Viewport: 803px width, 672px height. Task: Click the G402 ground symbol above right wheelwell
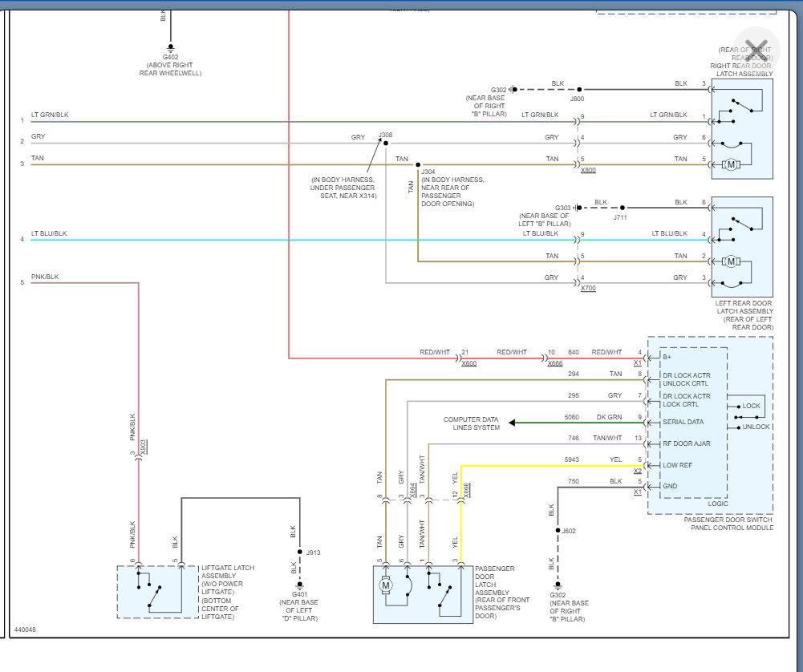(170, 47)
